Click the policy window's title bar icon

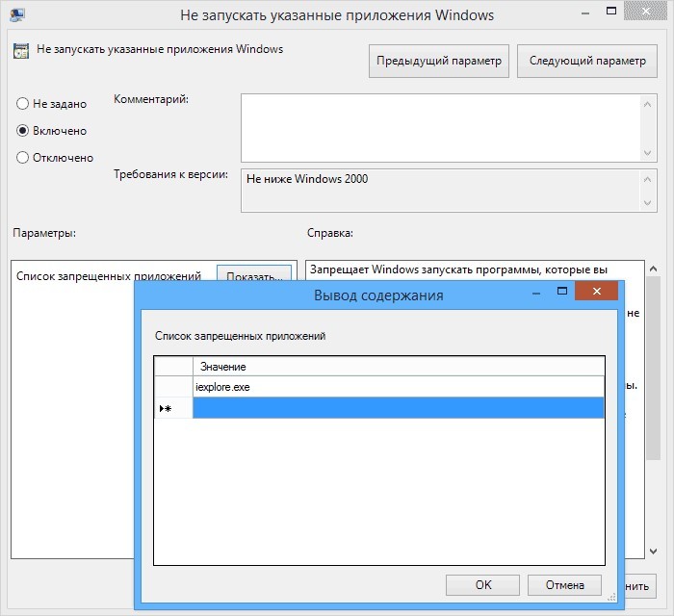pyautogui.click(x=17, y=14)
